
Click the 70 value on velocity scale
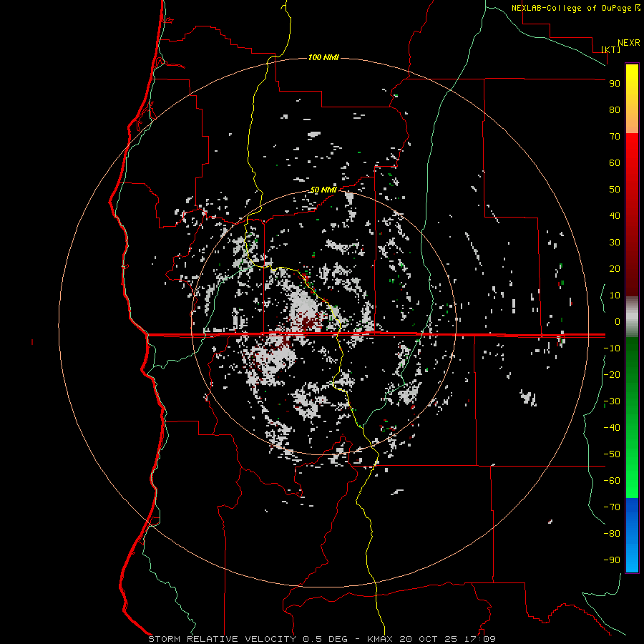(x=615, y=137)
